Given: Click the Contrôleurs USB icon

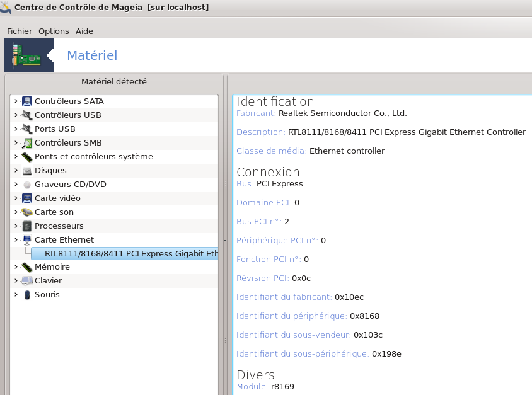Looking at the screenshot, I should [26, 115].
